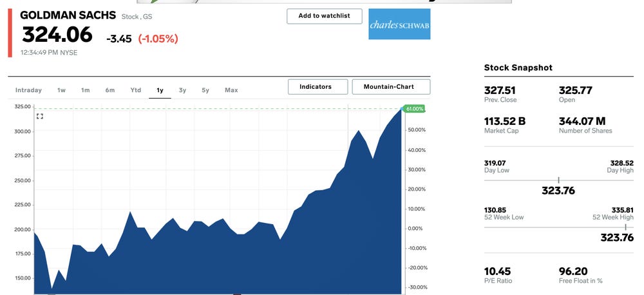Click the 324.06 current price
This screenshot has height=295, width=644.
point(57,35)
